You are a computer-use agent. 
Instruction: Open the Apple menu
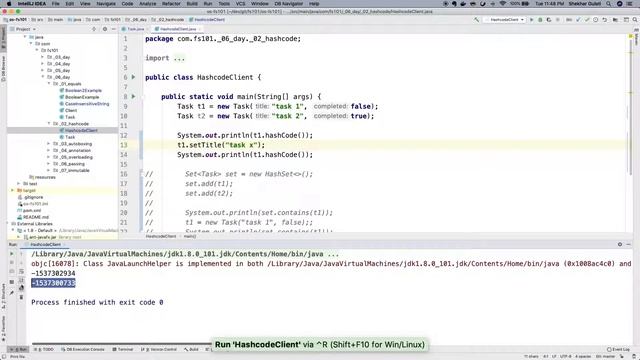(x=9, y=4)
